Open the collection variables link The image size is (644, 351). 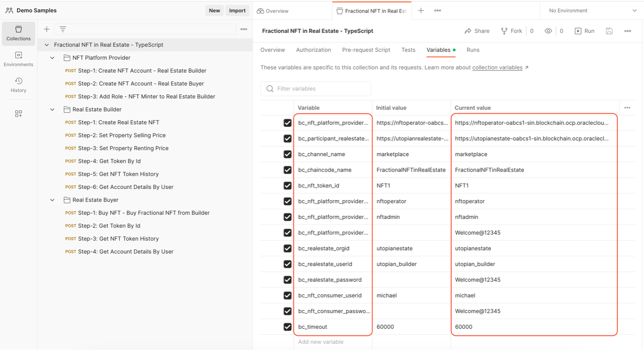pos(497,68)
